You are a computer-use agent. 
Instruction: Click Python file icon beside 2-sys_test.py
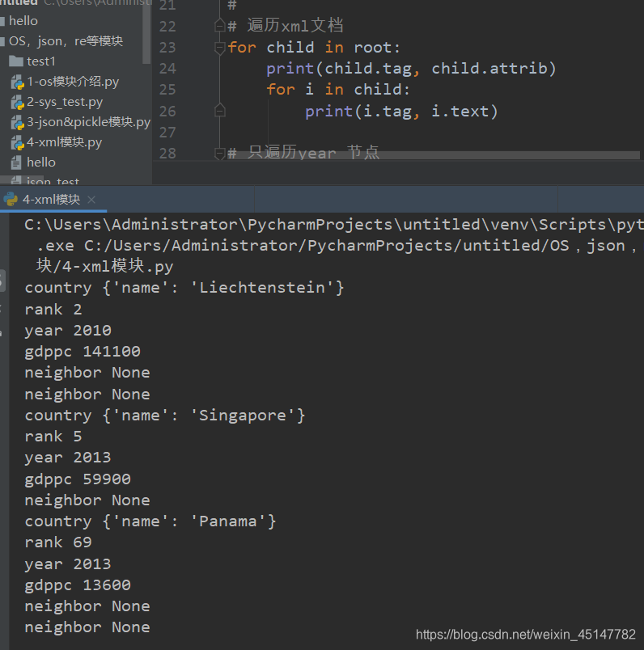tap(17, 103)
